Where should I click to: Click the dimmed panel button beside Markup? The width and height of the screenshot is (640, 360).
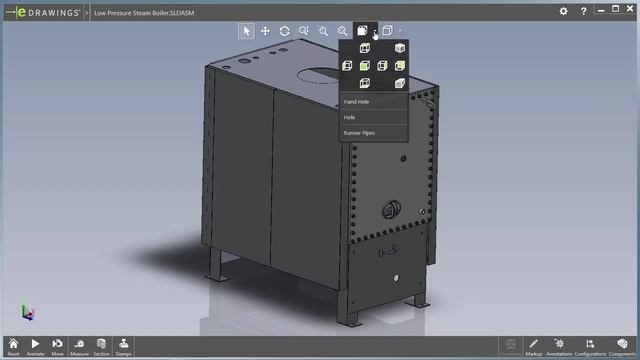pos(510,347)
